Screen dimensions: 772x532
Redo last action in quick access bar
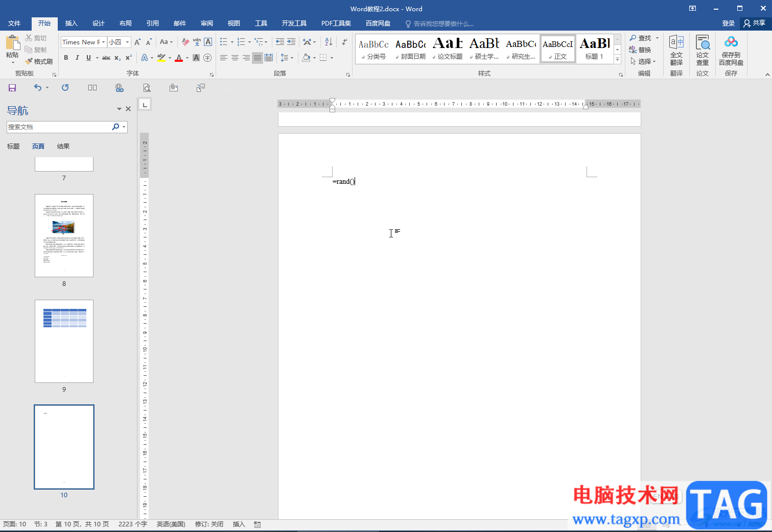pos(65,88)
